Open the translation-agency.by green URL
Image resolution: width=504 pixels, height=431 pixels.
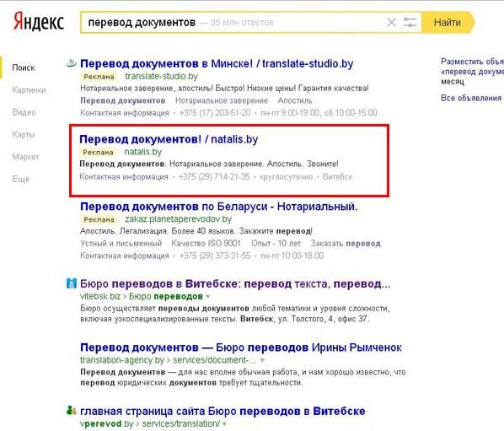click(x=122, y=360)
